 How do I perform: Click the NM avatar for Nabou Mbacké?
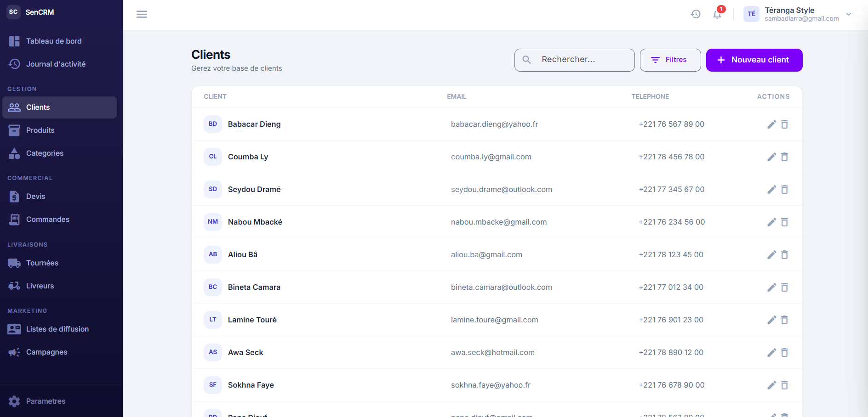pyautogui.click(x=213, y=222)
